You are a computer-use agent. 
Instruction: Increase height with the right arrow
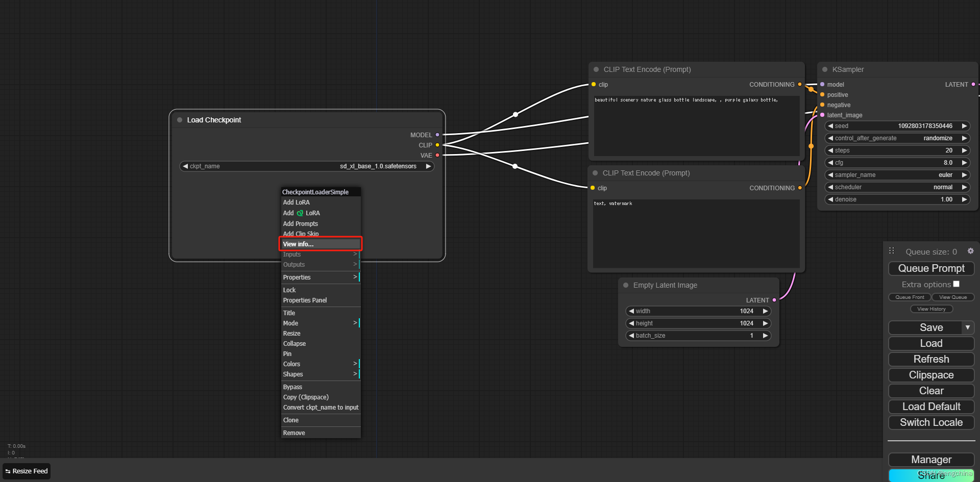tap(765, 323)
